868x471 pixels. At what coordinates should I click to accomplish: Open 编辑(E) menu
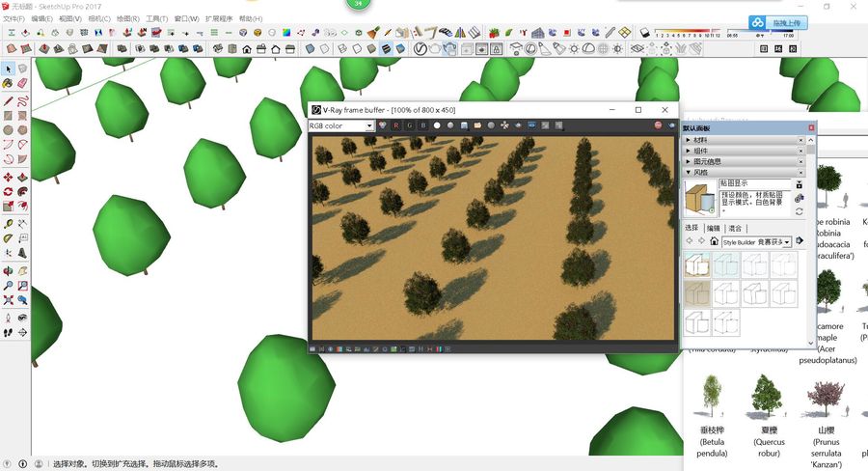pos(42,19)
